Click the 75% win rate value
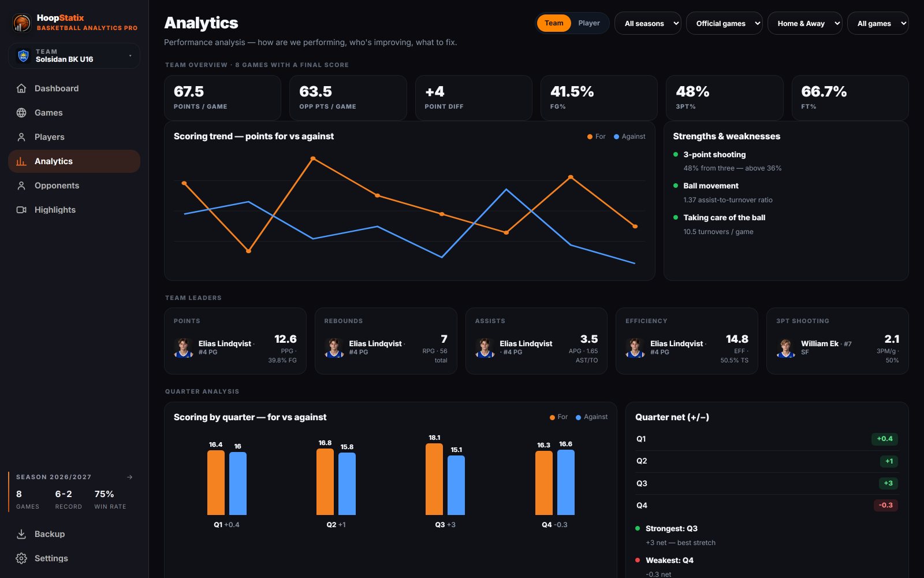Image resolution: width=924 pixels, height=578 pixels. click(x=104, y=494)
